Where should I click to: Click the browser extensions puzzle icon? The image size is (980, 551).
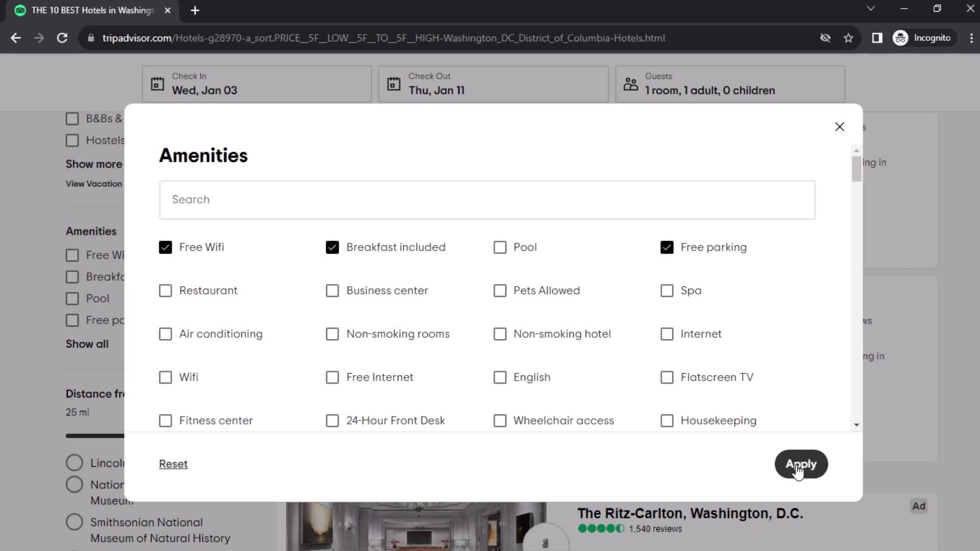point(877,38)
